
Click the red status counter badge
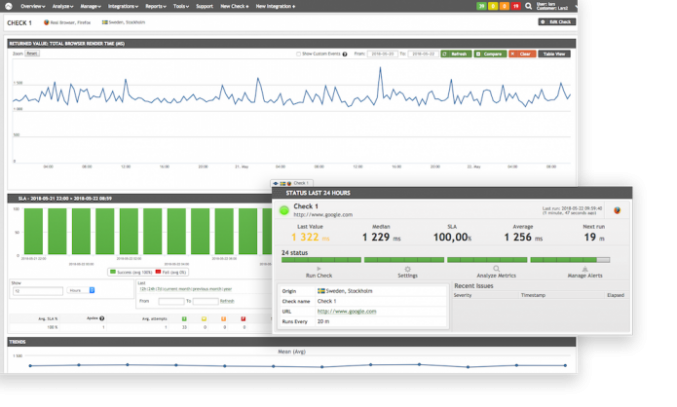tap(516, 6)
